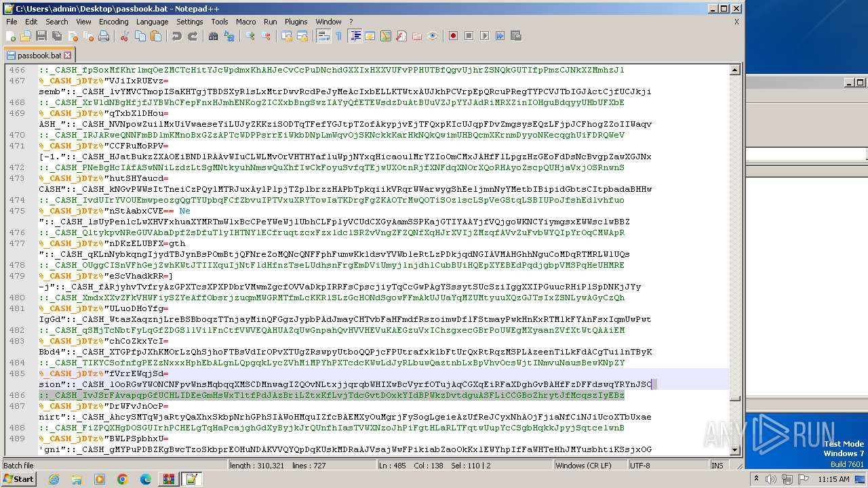Click the Synchronize Vertical Scrolling icon

tap(287, 36)
